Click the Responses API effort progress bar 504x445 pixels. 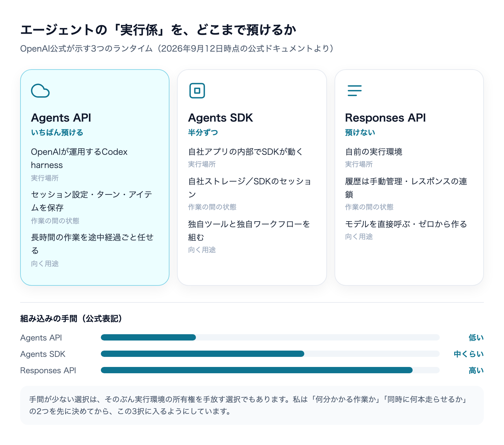270,370
